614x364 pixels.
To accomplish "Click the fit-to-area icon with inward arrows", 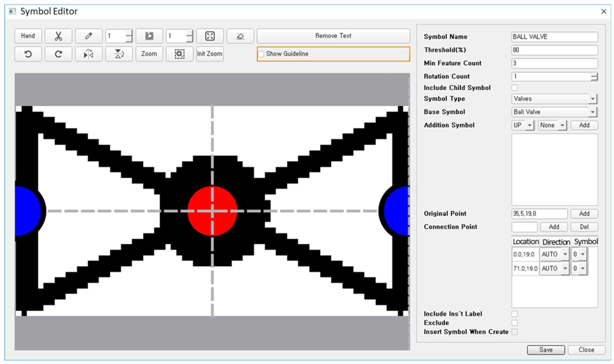I will (x=210, y=36).
